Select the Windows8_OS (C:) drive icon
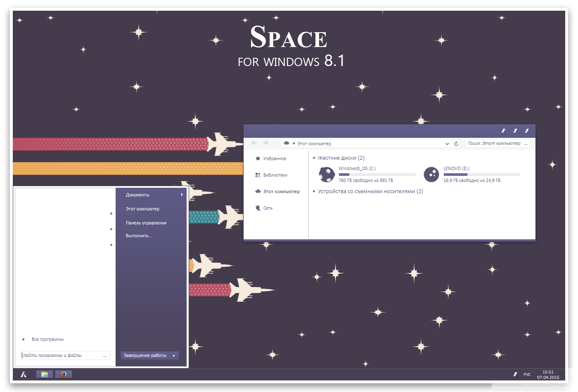The width and height of the screenshot is (578, 392). pos(327,175)
